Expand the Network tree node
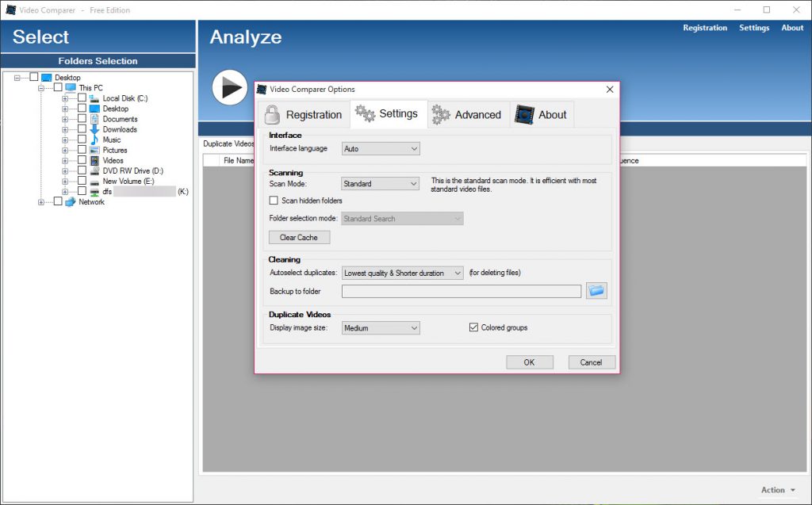Viewport: 812px width, 505px height. click(41, 202)
